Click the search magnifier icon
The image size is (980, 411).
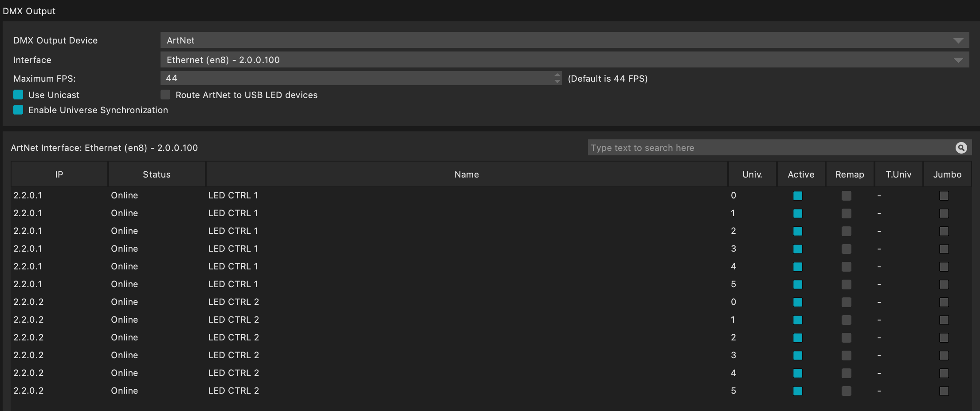(x=961, y=148)
